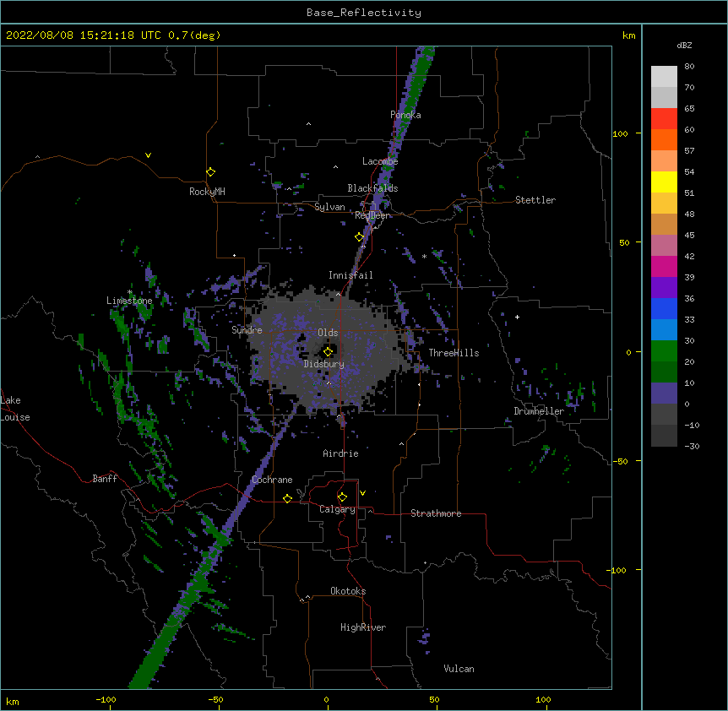Click the -100 tick on the bottom axis
The image size is (728, 711).
coord(106,699)
